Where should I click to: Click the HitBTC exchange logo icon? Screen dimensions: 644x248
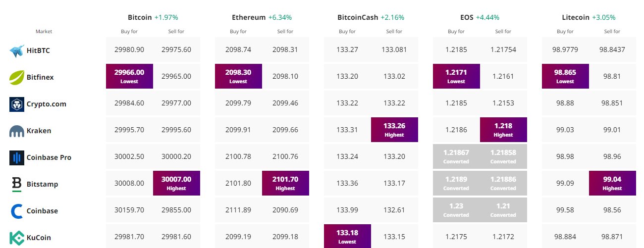(x=17, y=50)
